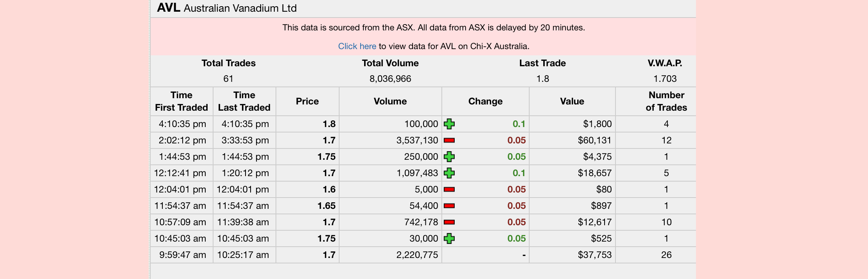Click the 'Volume' column header
868x279 pixels.
(390, 101)
